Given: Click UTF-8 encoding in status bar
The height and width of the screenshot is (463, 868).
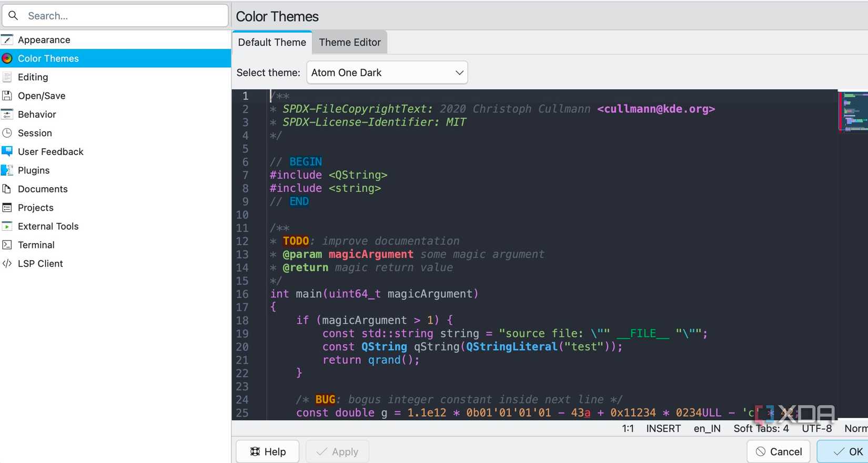Looking at the screenshot, I should 816,428.
